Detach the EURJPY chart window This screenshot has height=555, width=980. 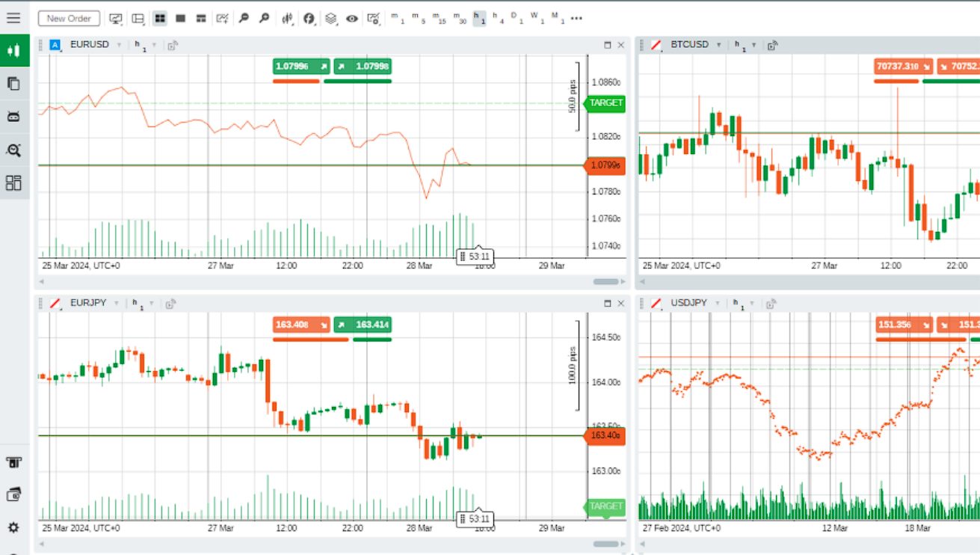coord(171,304)
